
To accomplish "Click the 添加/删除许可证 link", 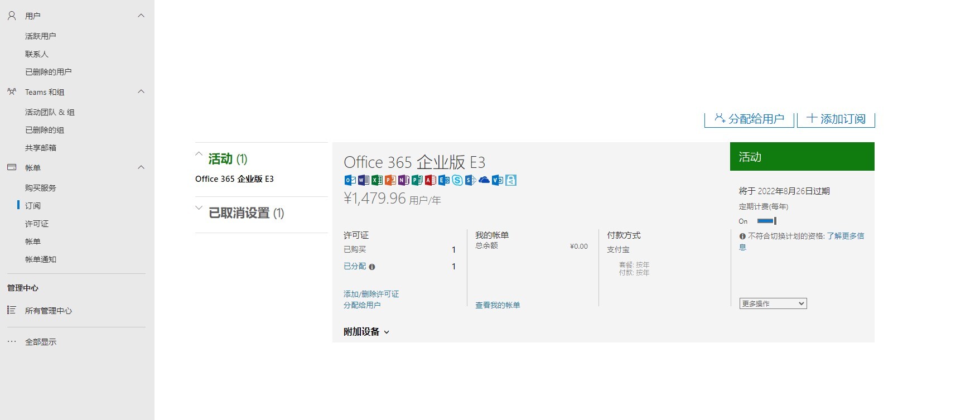I will pyautogui.click(x=371, y=294).
